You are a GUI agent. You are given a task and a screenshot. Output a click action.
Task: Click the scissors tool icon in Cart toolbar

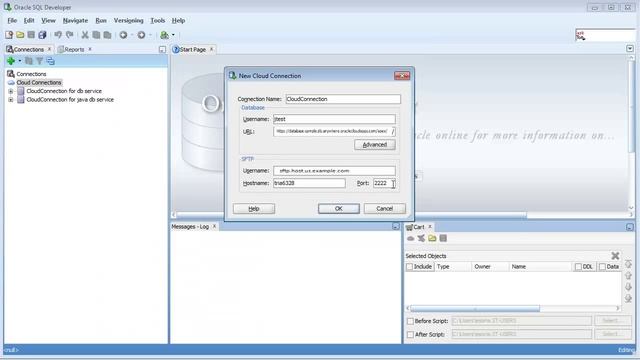point(421,238)
